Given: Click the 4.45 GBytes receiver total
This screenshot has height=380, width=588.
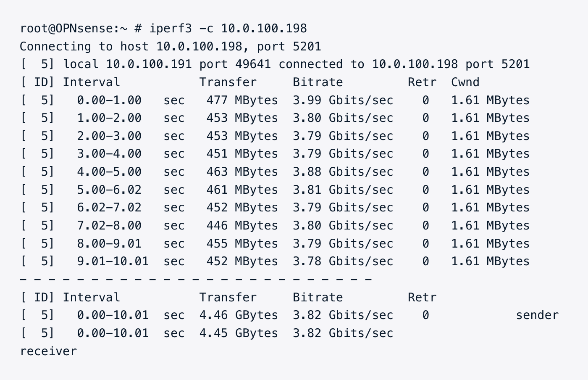Looking at the screenshot, I should click(238, 333).
